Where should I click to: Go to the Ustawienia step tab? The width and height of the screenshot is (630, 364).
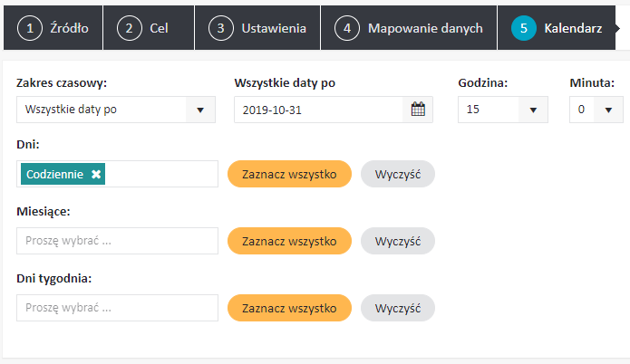tap(257, 28)
